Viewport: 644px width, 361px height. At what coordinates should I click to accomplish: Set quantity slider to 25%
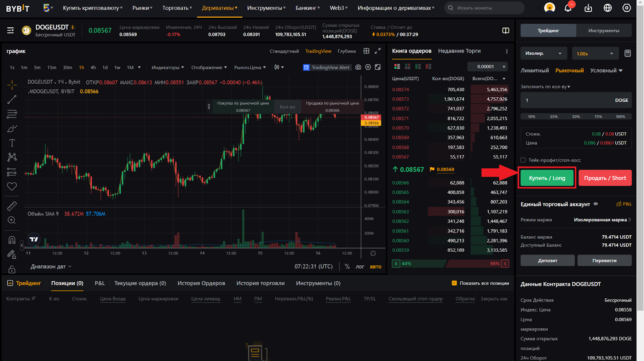(x=554, y=117)
